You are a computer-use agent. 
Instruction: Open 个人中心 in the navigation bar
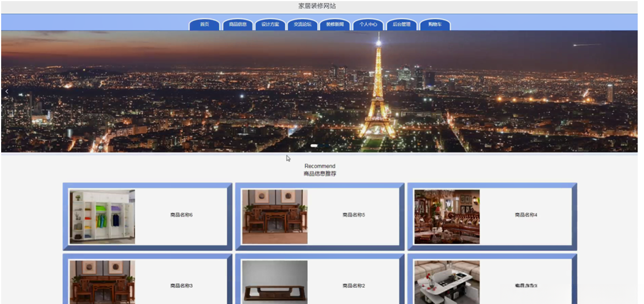369,25
